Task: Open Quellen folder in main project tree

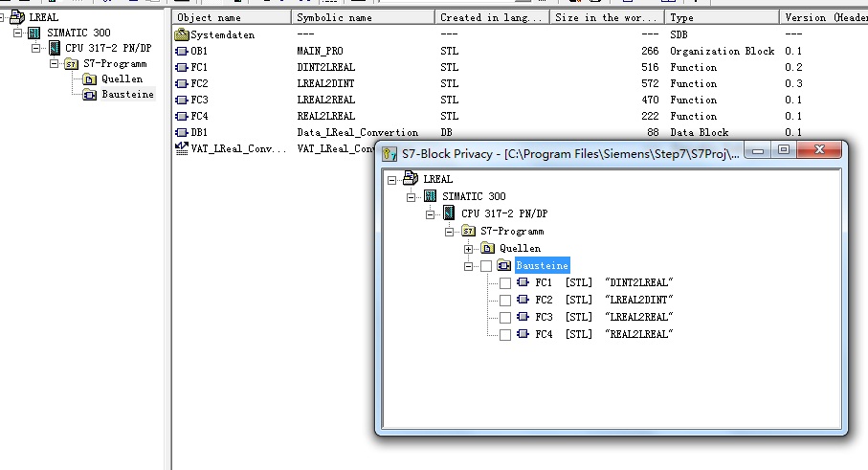Action: coord(90,79)
